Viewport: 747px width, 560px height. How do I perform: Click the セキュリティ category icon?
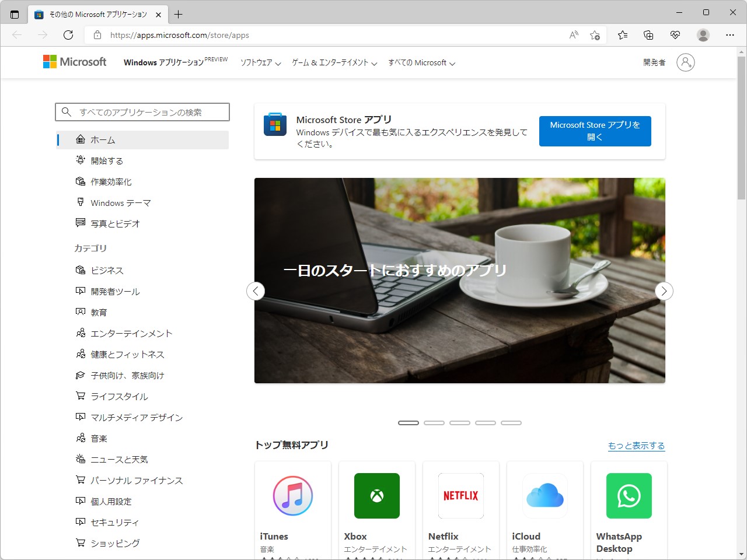pyautogui.click(x=81, y=522)
